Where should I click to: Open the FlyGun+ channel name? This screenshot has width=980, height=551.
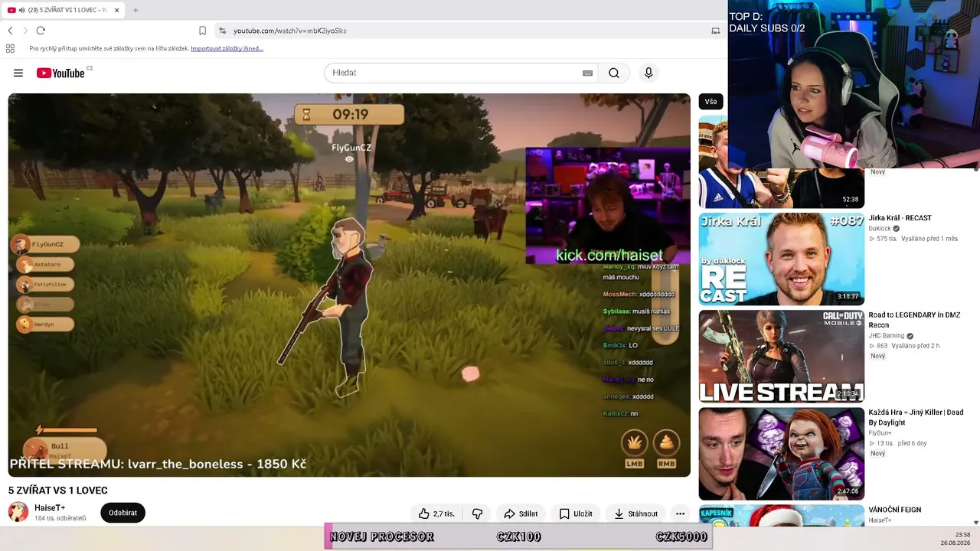[880, 433]
